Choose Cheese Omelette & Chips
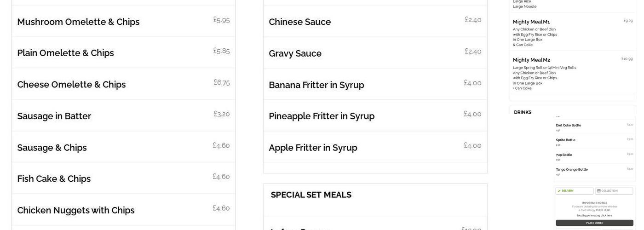Image resolution: width=644 pixels, height=230 pixels. (x=71, y=85)
